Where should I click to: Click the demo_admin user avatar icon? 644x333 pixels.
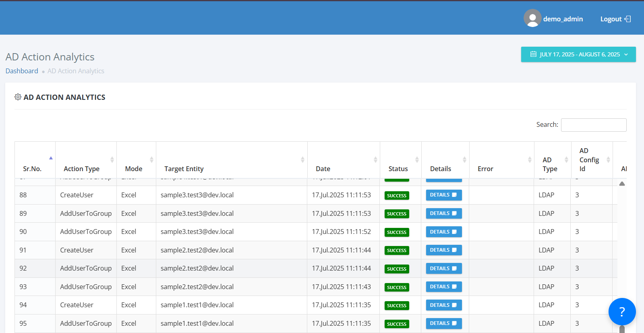(532, 19)
